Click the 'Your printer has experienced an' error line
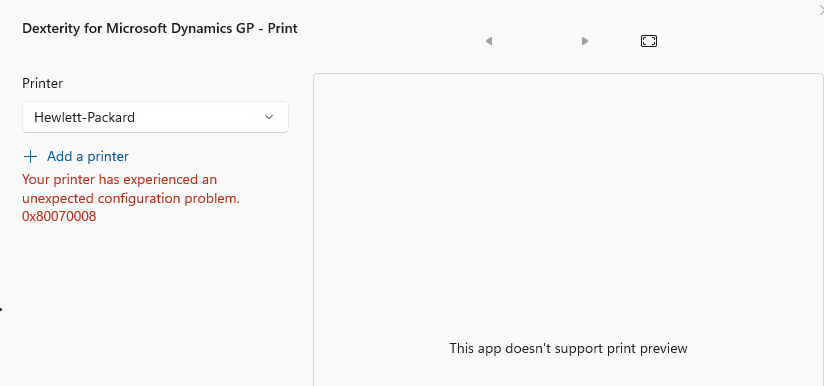 click(119, 180)
